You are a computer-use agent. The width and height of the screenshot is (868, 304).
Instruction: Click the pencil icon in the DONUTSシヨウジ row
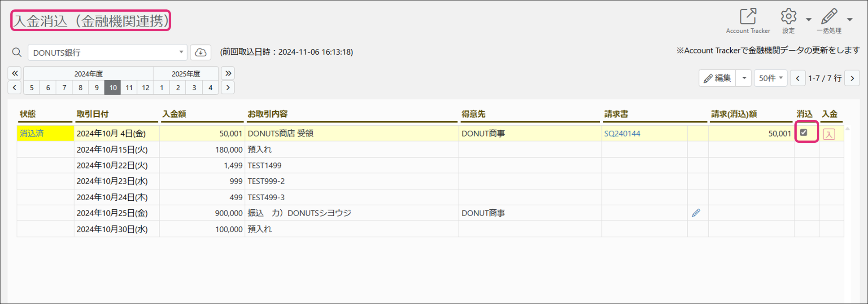[696, 213]
